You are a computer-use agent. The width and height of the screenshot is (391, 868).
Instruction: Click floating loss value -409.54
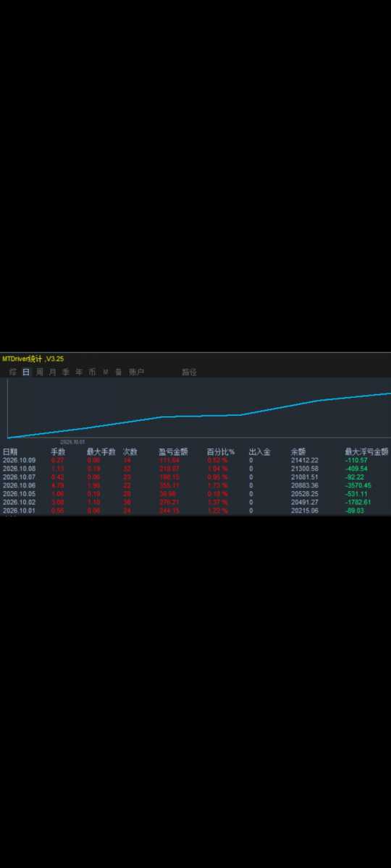point(356,469)
